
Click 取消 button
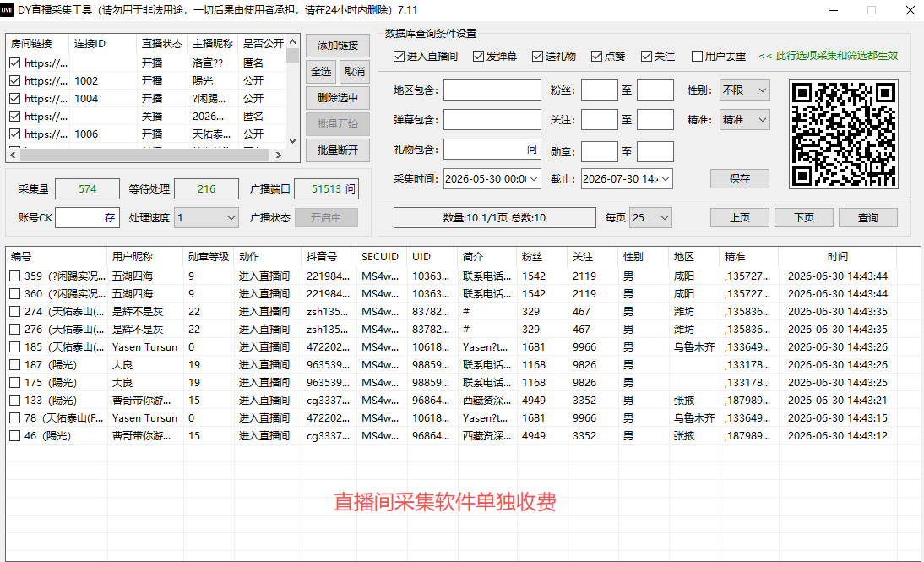click(355, 71)
